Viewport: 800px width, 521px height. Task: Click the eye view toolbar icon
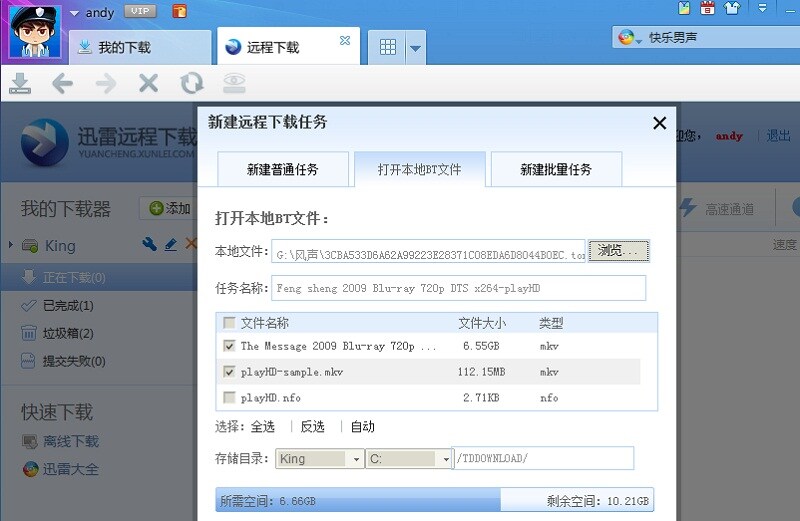(x=235, y=83)
